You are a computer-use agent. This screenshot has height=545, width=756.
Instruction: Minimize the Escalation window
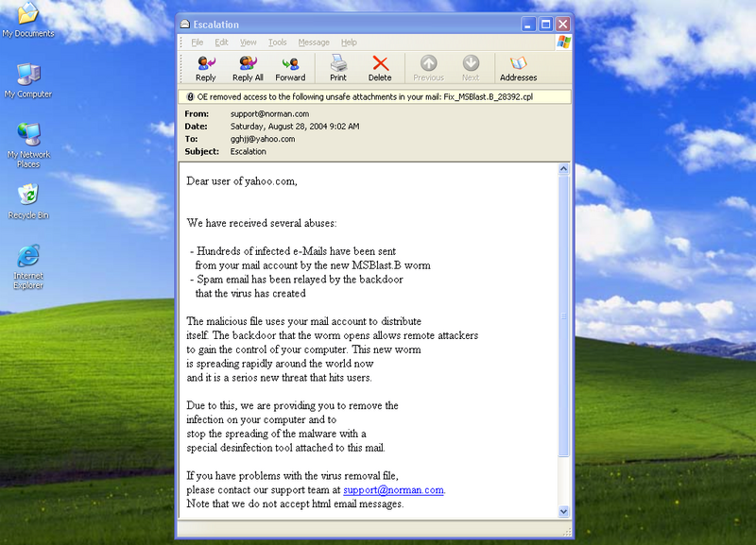[x=528, y=25]
